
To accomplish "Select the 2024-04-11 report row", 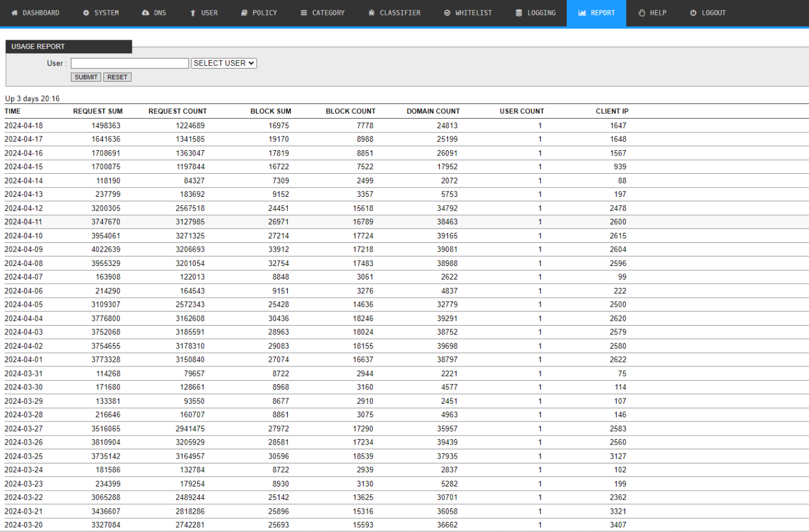I will (x=24, y=222).
